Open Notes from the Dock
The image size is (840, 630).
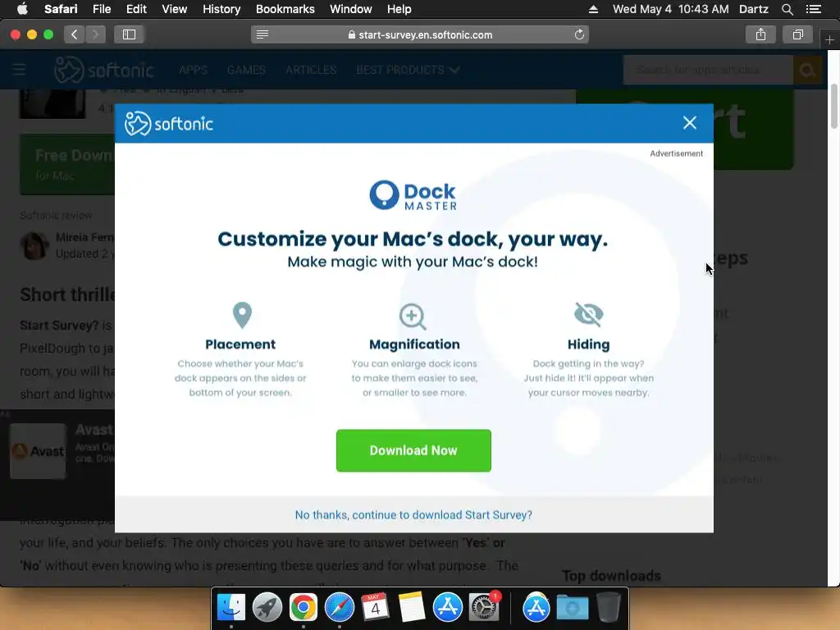pyautogui.click(x=412, y=608)
